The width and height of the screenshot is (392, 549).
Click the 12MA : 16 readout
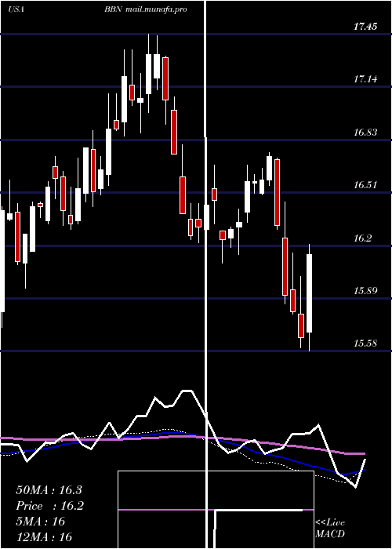pos(44,536)
